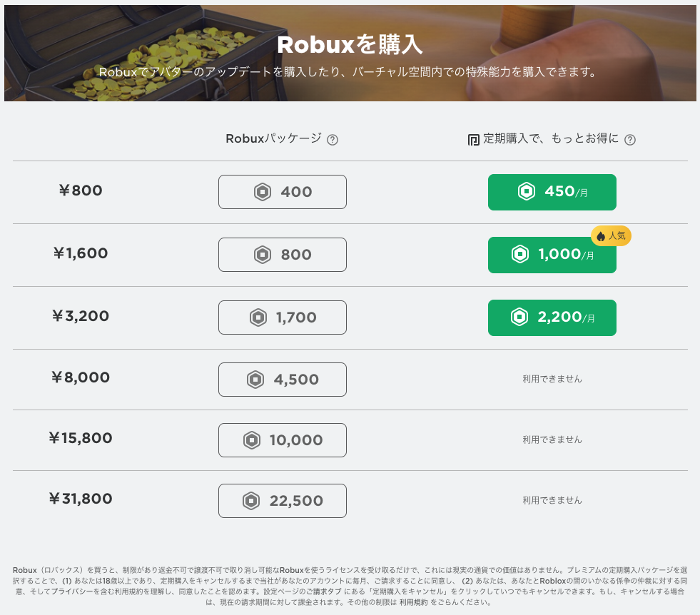Click the flame icon on the 人気 badge
The width and height of the screenshot is (700, 615).
coord(601,236)
